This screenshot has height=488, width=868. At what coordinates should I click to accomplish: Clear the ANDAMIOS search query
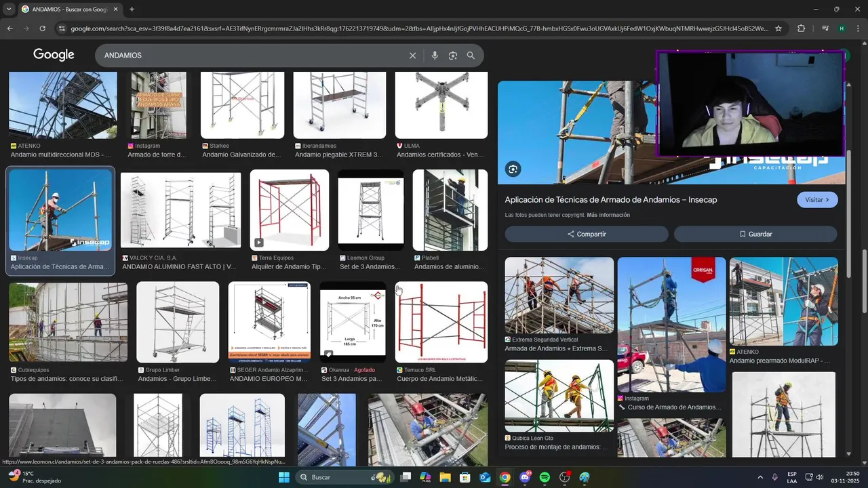pyautogui.click(x=412, y=56)
